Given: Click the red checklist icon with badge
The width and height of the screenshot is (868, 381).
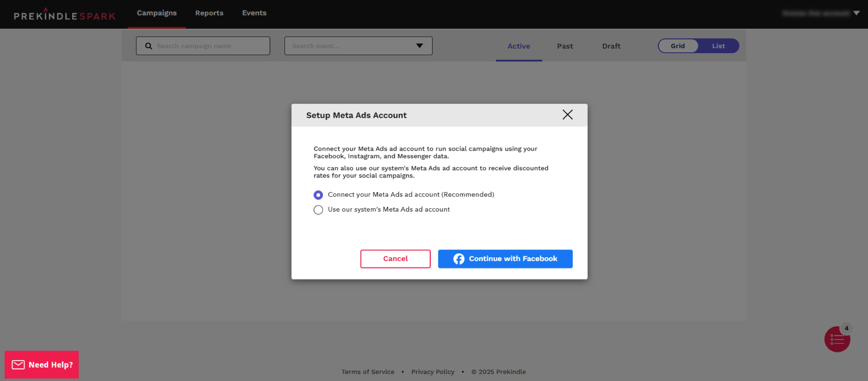Looking at the screenshot, I should point(837,339).
